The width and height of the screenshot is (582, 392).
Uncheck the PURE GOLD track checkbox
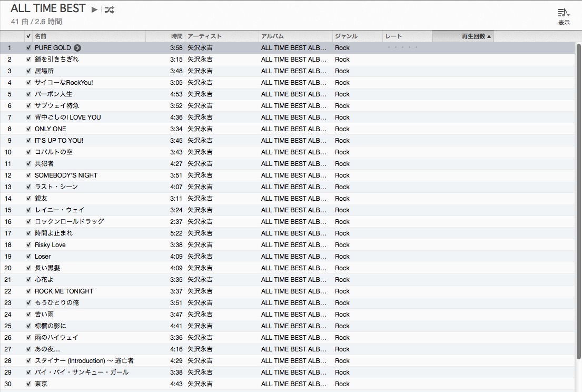(28, 48)
